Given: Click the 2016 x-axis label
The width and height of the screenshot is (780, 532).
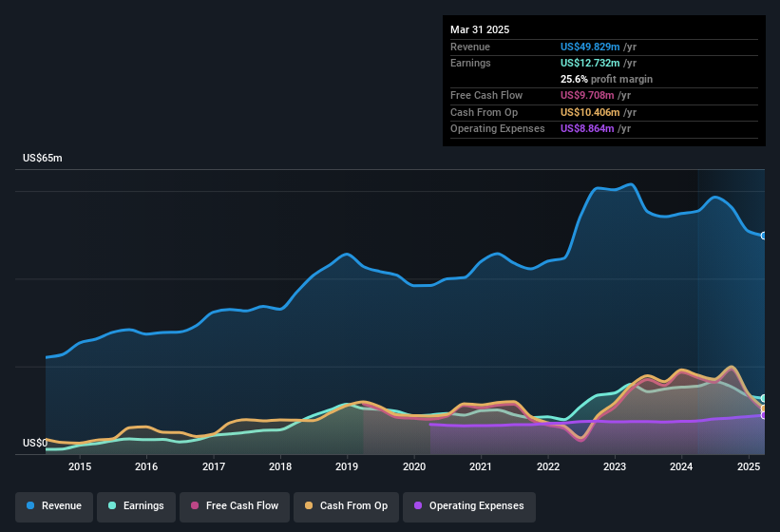Looking at the screenshot, I should click(x=146, y=466).
